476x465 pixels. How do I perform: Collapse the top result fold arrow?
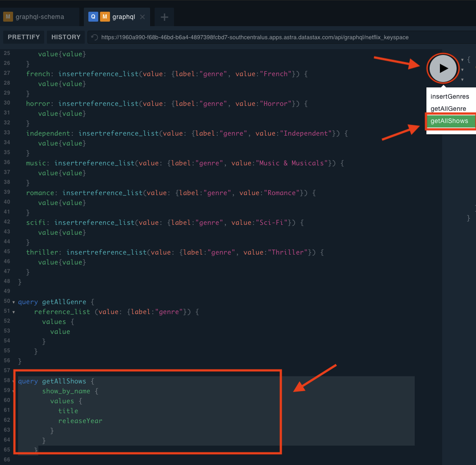click(x=462, y=60)
